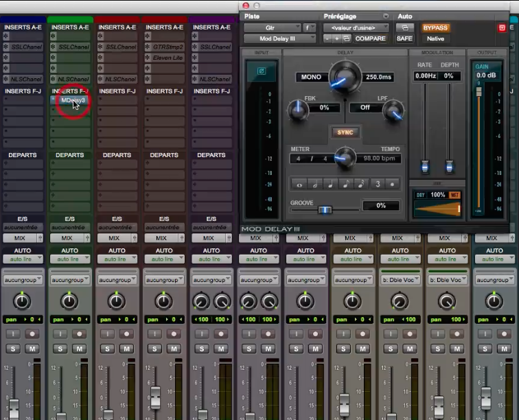Image resolution: width=519 pixels, height=420 pixels.
Task: Click the pan knob on the GTRStmp2 track
Action: pyautogui.click(x=163, y=301)
